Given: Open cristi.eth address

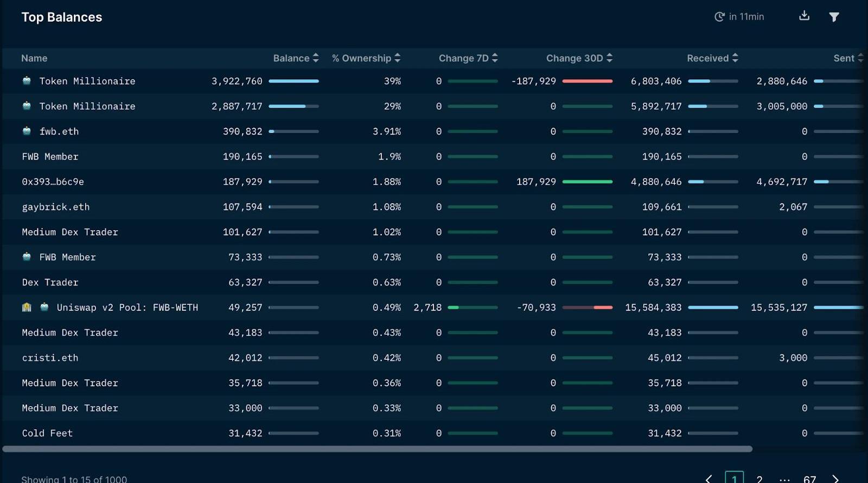Looking at the screenshot, I should click(50, 358).
